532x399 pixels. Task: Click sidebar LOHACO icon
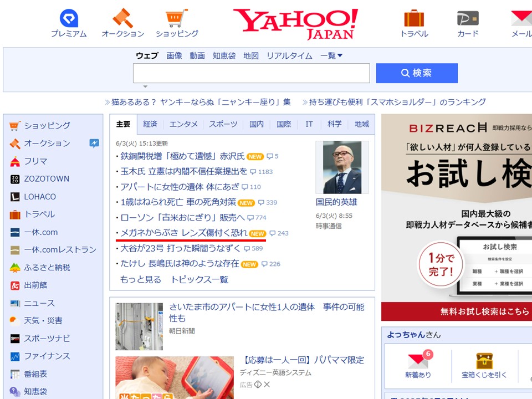pyautogui.click(x=15, y=197)
